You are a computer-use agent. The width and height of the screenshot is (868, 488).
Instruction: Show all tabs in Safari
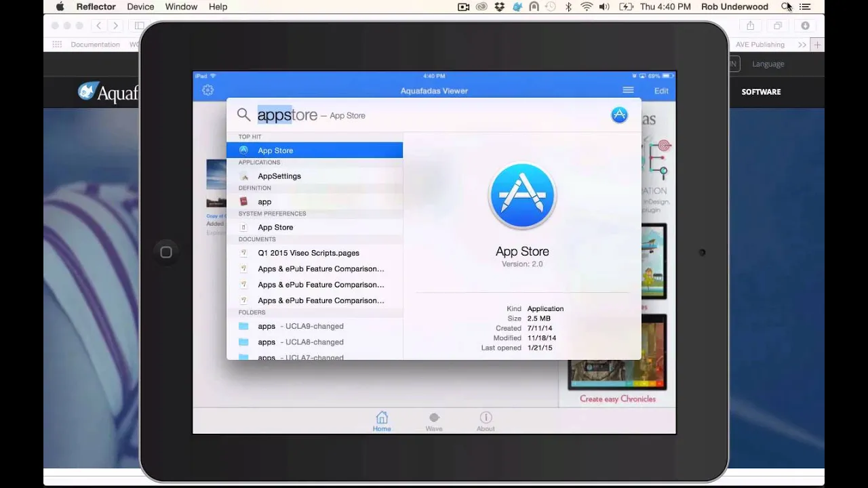(x=778, y=26)
